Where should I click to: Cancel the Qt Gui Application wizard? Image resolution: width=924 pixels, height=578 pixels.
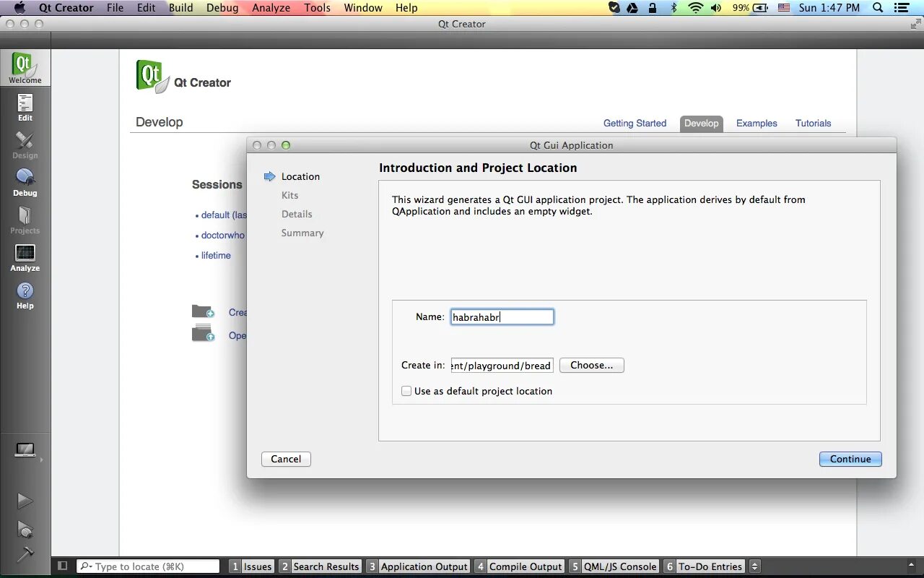coord(286,459)
